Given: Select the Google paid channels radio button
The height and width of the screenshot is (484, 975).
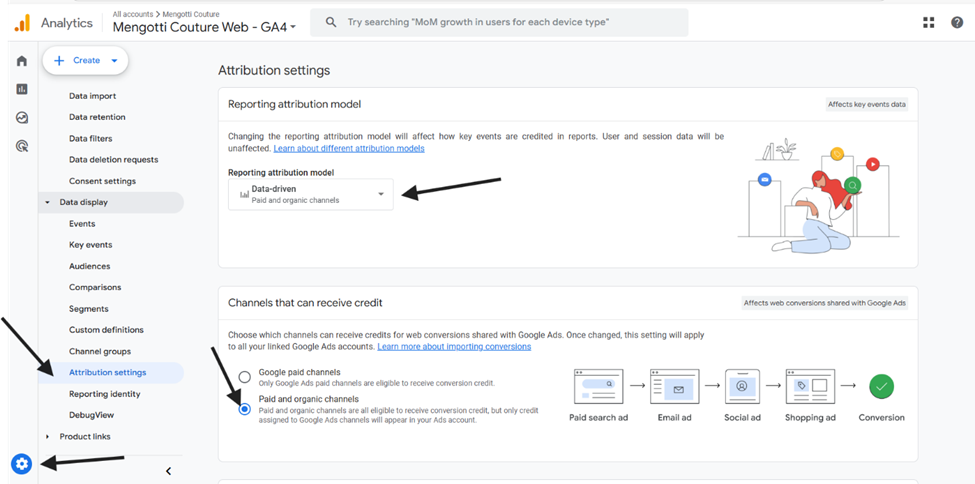Looking at the screenshot, I should point(245,376).
